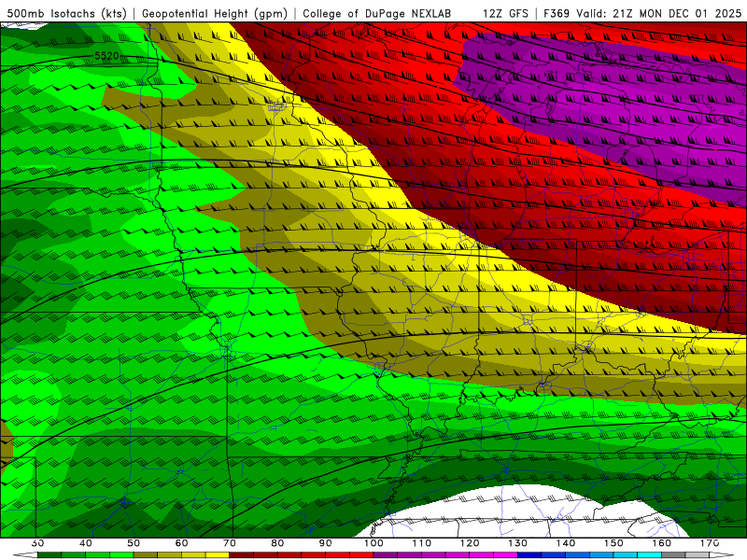The height and width of the screenshot is (560, 747).
Task: Click the left arrow end of the color bar
Action: [25, 554]
